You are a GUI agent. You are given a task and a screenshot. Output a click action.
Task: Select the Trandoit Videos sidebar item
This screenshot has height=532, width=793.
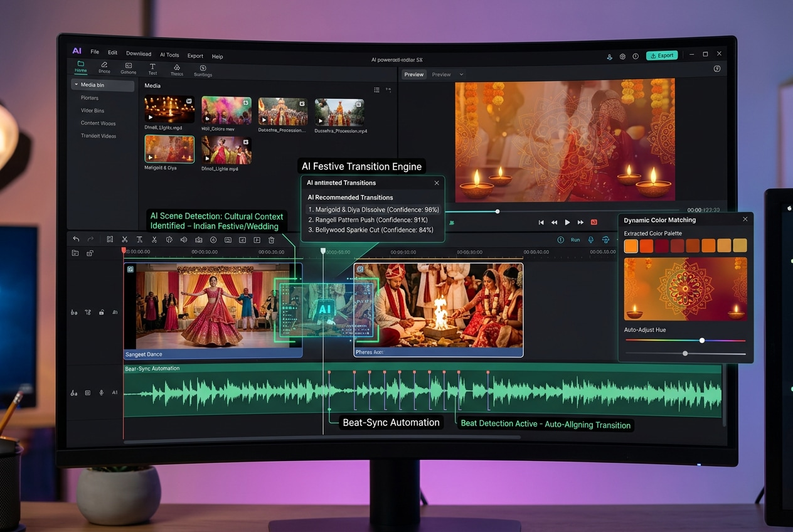pyautogui.click(x=98, y=136)
